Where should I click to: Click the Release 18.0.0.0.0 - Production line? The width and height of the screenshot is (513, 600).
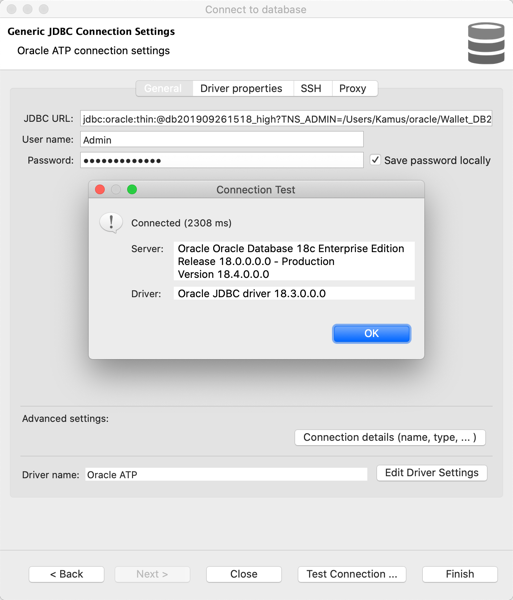click(256, 261)
